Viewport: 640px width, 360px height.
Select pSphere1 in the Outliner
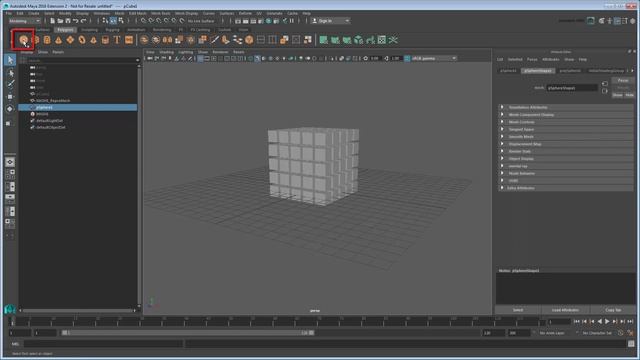pos(78,107)
